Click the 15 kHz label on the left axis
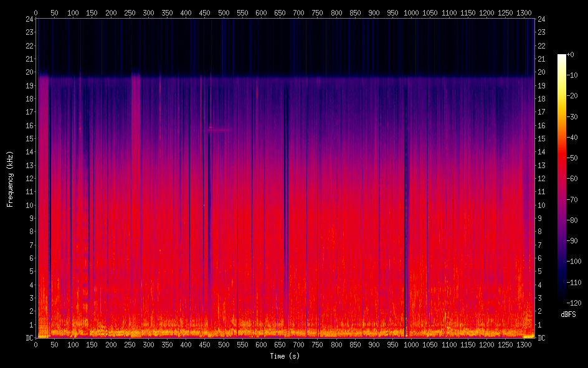 (x=27, y=139)
